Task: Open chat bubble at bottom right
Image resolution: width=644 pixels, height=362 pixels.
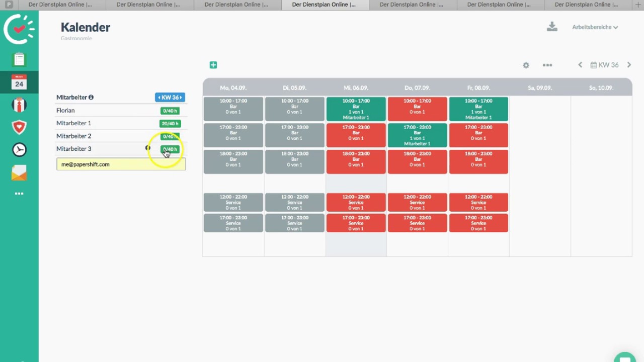Action: point(625,357)
